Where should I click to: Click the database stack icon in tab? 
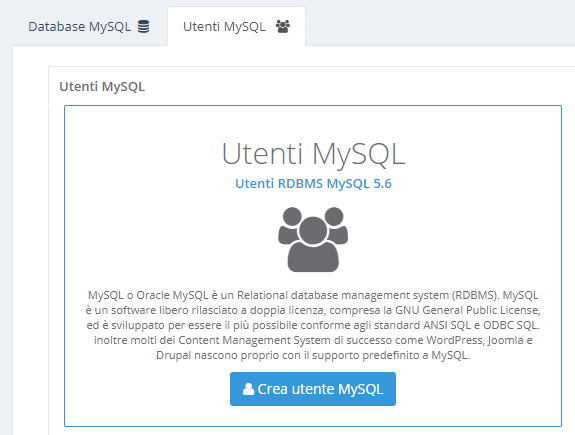coord(143,26)
